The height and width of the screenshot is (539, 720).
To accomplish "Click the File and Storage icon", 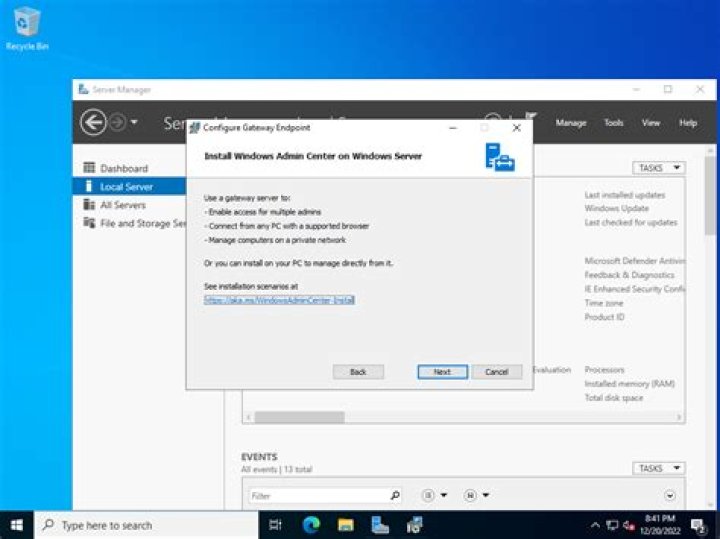I will tap(89, 223).
